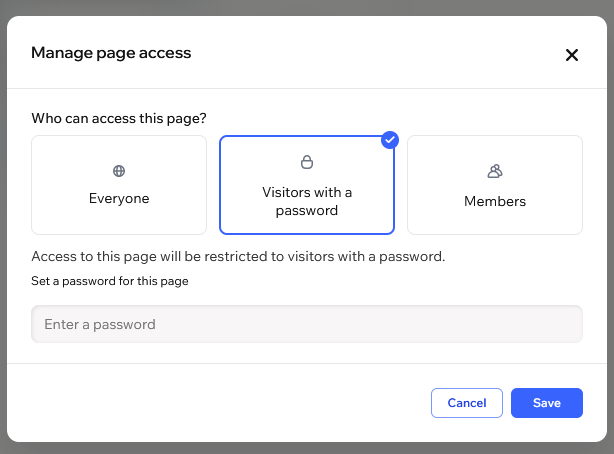The width and height of the screenshot is (614, 454).
Task: Click the divider area above Cancel and Save
Action: tap(307, 363)
